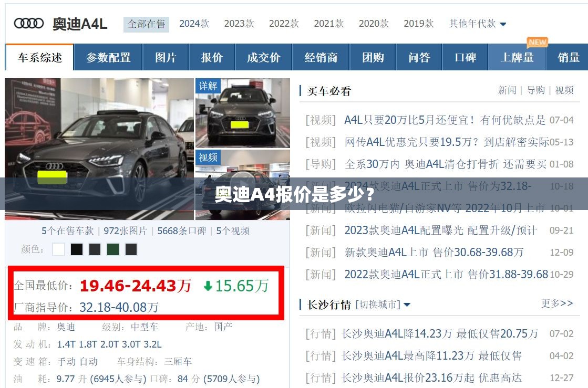Switch to the 问答 tab
This screenshot has width=588, height=388.
pyautogui.click(x=419, y=57)
